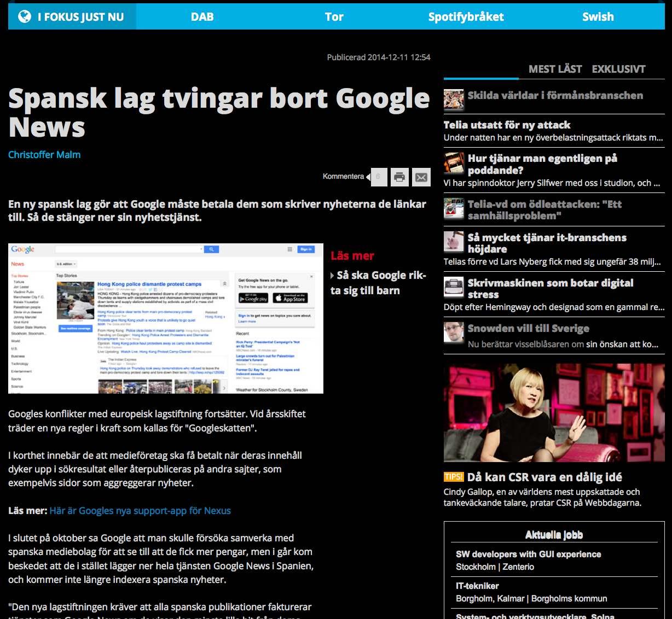Screen dimensions: 672x619
Task: Click the arrow before Så ska Google rikta
Action: [x=332, y=276]
